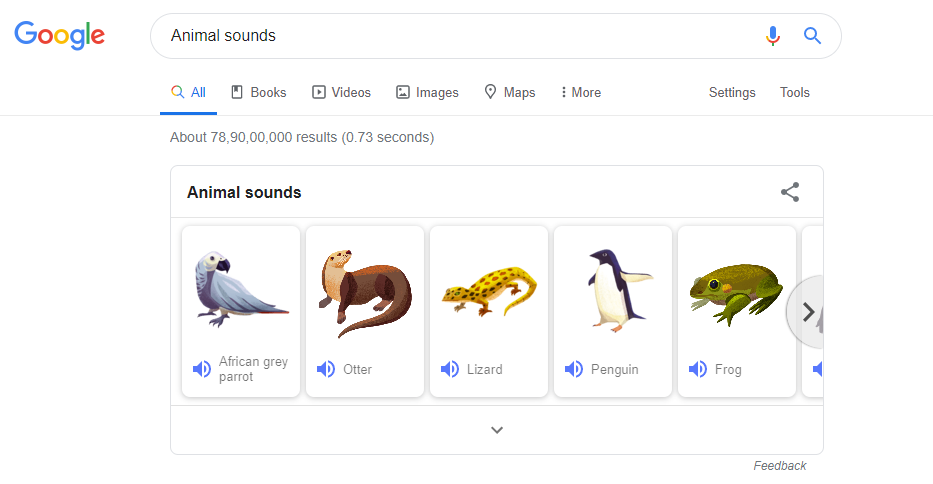Open search Settings
The image size is (933, 484).
732,92
